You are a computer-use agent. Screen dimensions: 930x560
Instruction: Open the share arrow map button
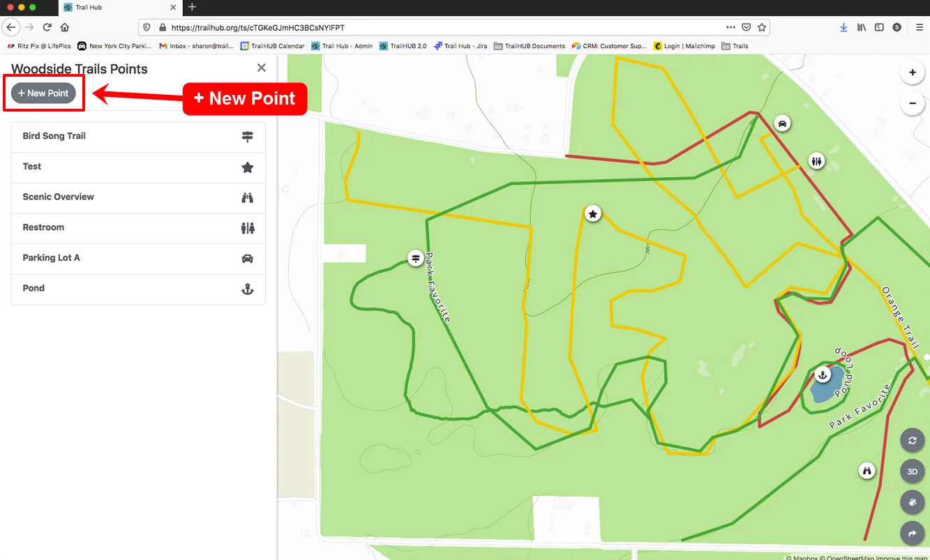coord(912,533)
